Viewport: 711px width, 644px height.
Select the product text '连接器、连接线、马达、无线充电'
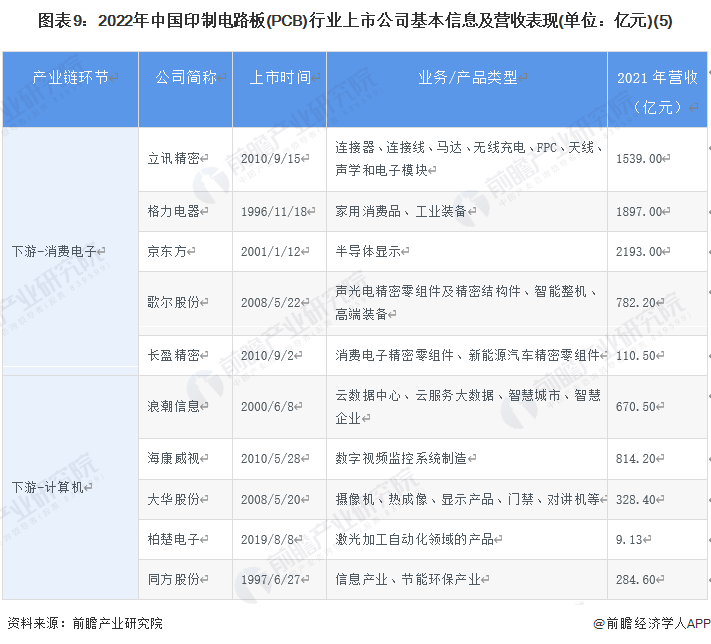(x=430, y=147)
